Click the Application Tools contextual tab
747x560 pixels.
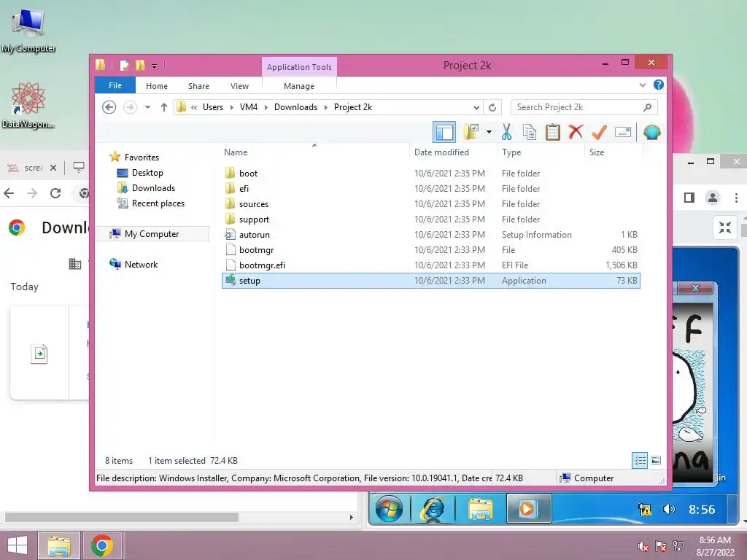(299, 67)
